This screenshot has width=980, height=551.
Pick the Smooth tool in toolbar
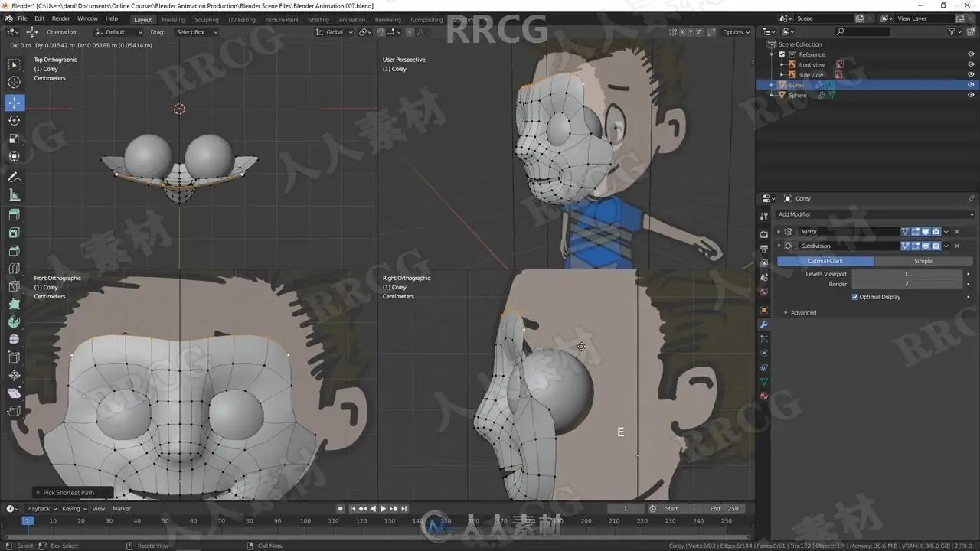(x=15, y=340)
